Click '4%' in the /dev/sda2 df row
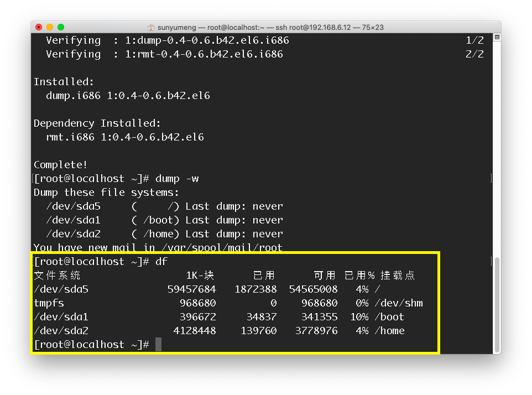Viewport: 532px width, 395px height. pos(362,331)
